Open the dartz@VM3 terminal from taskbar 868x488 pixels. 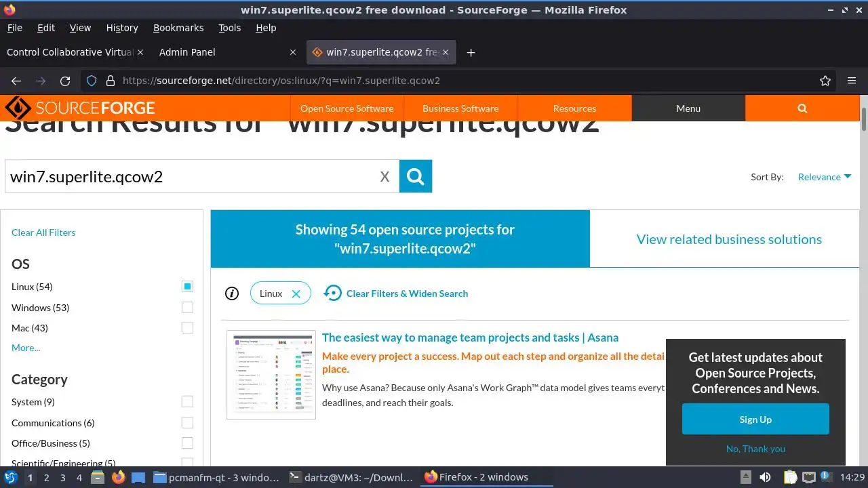(351, 477)
